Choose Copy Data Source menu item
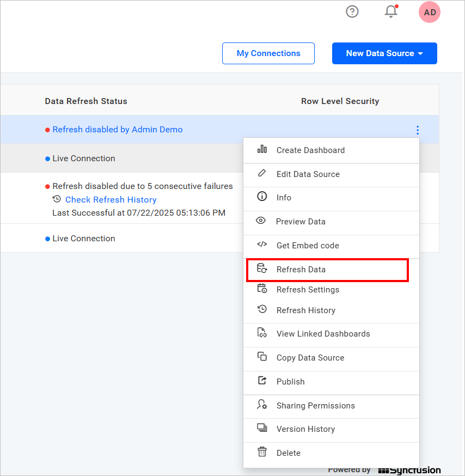The image size is (465, 476). coord(310,358)
